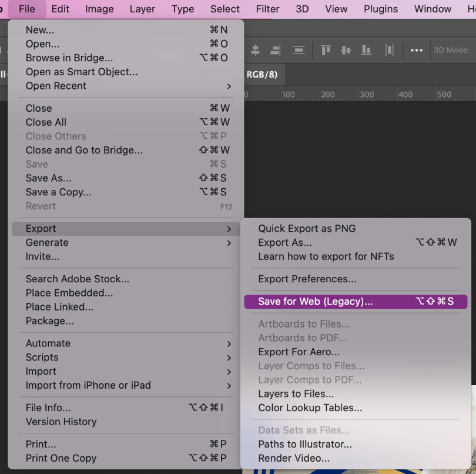Expand the Open Recent submenu
The height and width of the screenshot is (474, 476).
click(126, 86)
